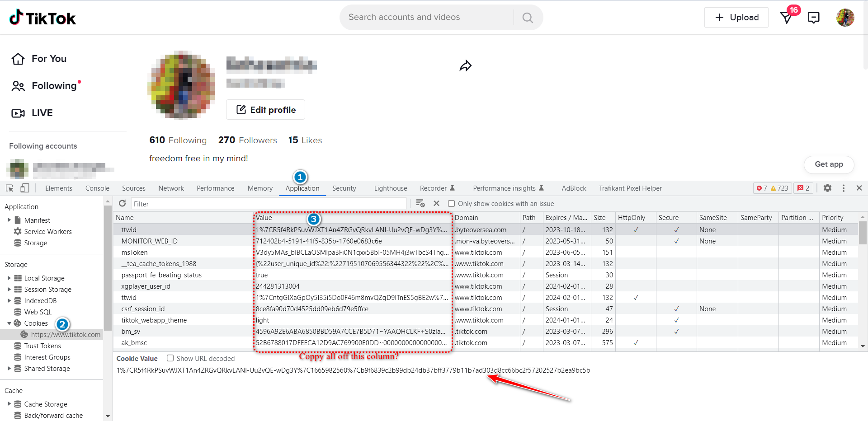Viewport: 868px width, 421px height.
Task: Open the Performance tab
Action: coord(215,188)
